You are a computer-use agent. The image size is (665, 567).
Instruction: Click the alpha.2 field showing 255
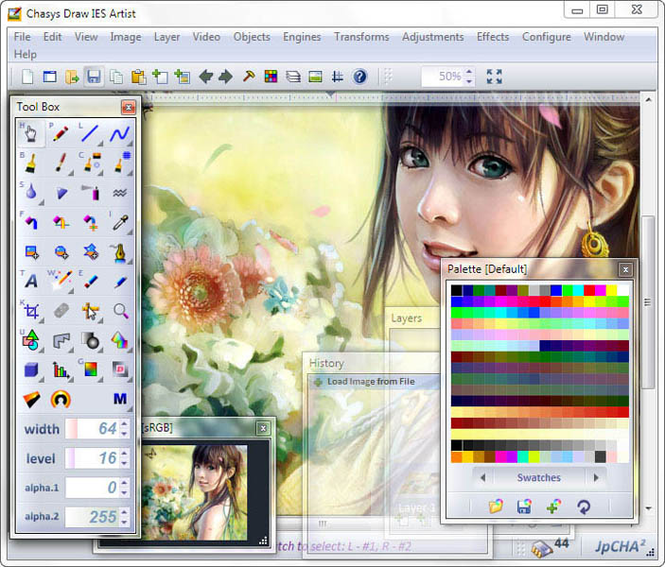click(x=92, y=517)
